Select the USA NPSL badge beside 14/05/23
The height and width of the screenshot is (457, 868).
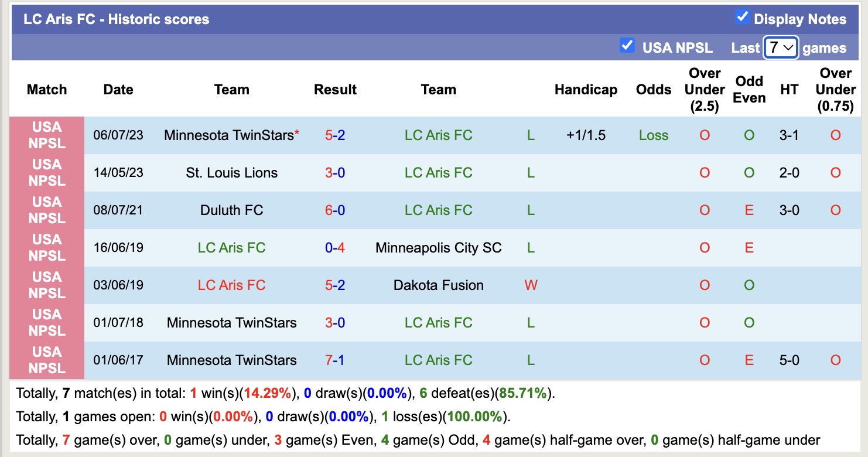tap(47, 172)
